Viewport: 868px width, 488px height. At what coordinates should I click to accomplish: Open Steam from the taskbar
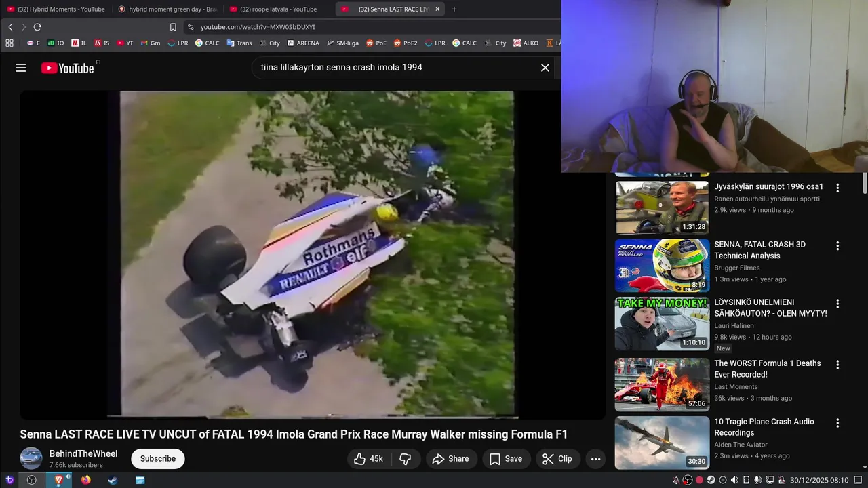pos(113,480)
